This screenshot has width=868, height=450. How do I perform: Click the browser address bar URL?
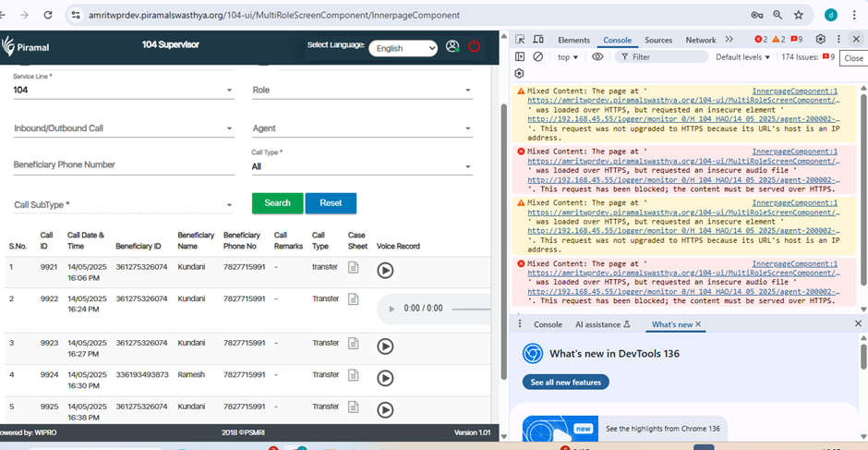click(x=274, y=16)
